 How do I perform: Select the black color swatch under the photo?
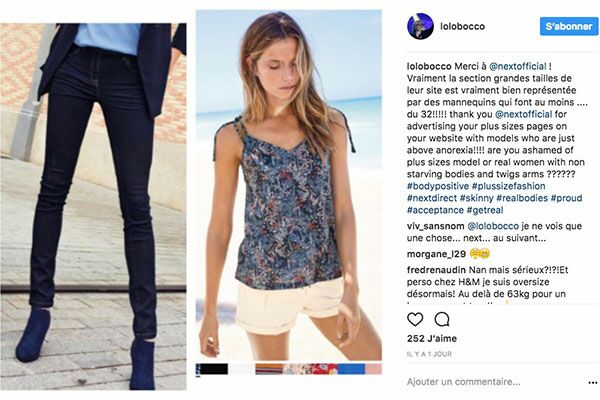[x=212, y=369]
